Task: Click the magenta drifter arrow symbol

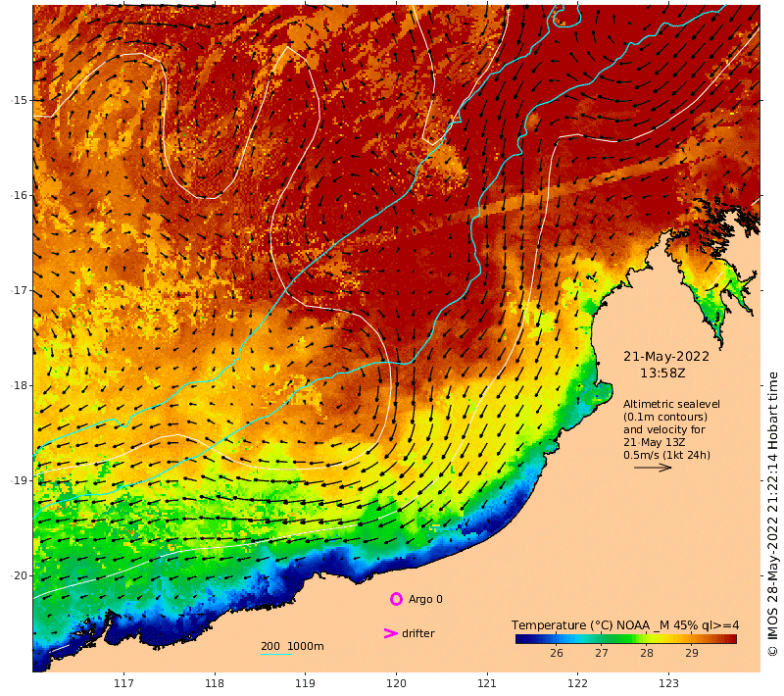Action: coord(390,633)
